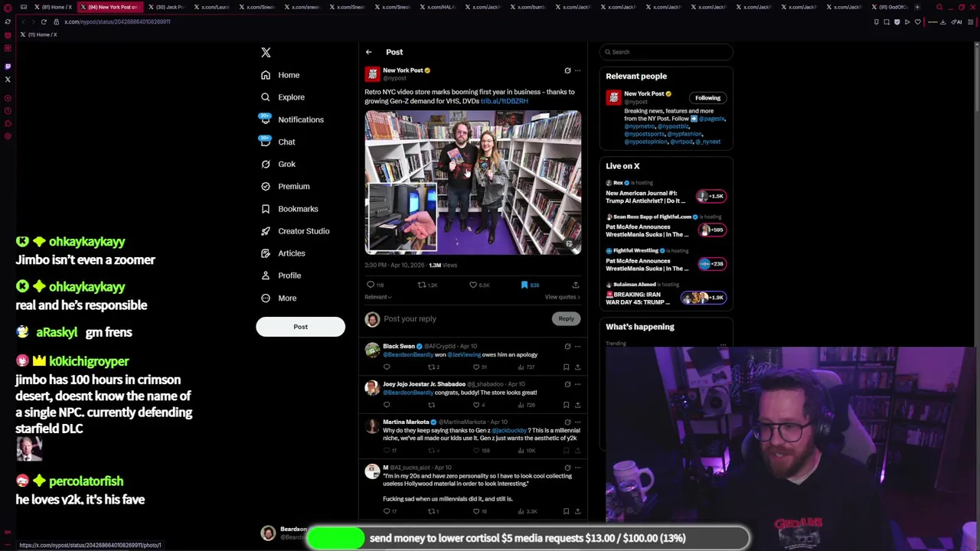
Task: Share Joey Jojo Joestar's reply
Action: 577,404
